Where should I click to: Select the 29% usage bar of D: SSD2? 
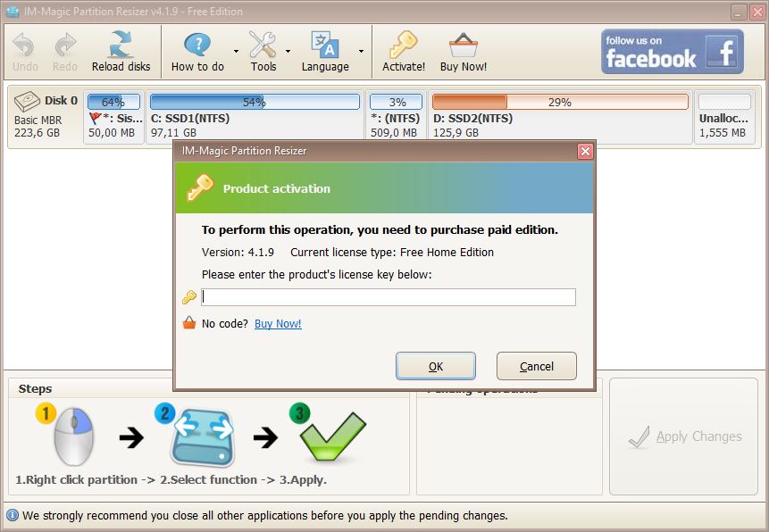tap(560, 102)
